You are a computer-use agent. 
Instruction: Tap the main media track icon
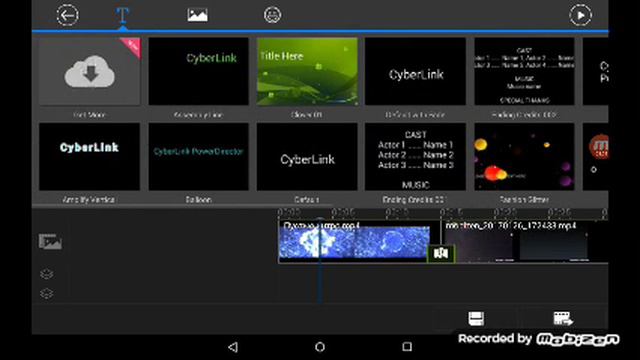[x=50, y=242]
